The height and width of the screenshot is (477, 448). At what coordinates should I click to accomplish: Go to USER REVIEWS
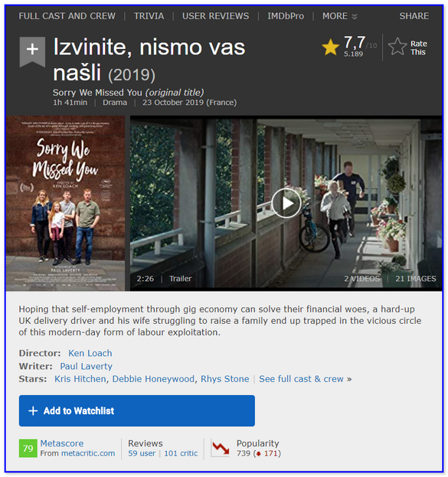(x=215, y=16)
